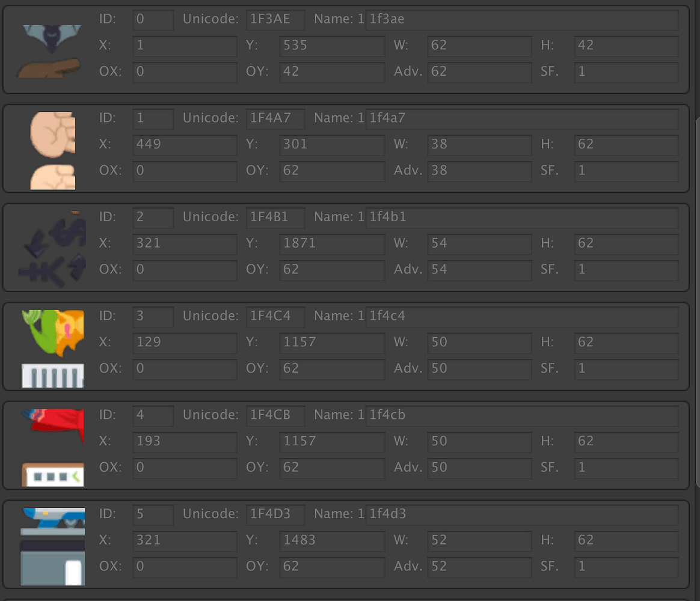Click the ID field showing 0
This screenshot has height=601, width=700.
pyautogui.click(x=152, y=19)
